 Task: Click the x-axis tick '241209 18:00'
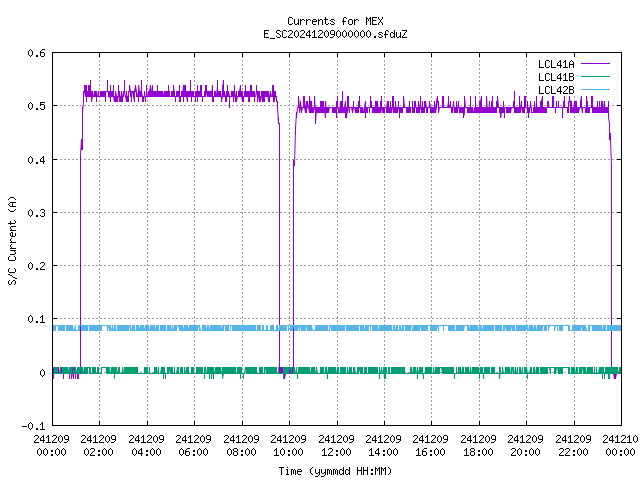(478, 446)
